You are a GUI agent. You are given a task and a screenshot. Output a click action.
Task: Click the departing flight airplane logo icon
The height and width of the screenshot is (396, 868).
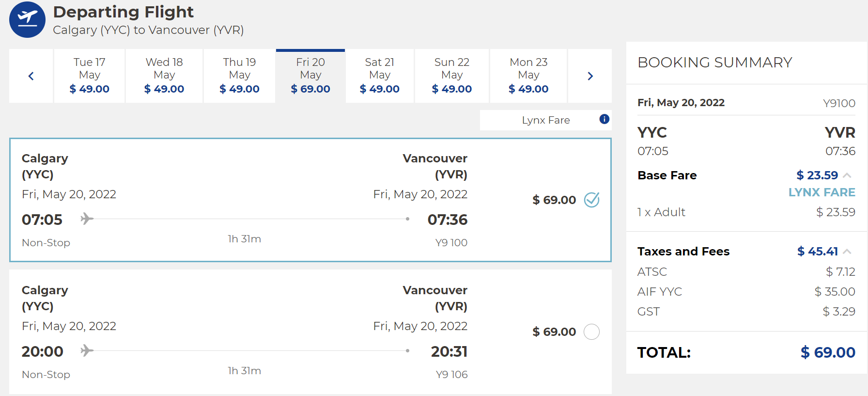click(x=27, y=19)
